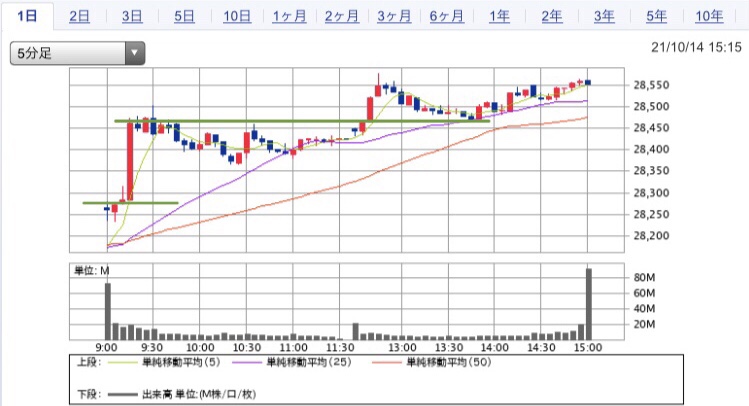The image size is (749, 406).
Task: Open the 5分足 interval dropdown
Action: pyautogui.click(x=77, y=54)
